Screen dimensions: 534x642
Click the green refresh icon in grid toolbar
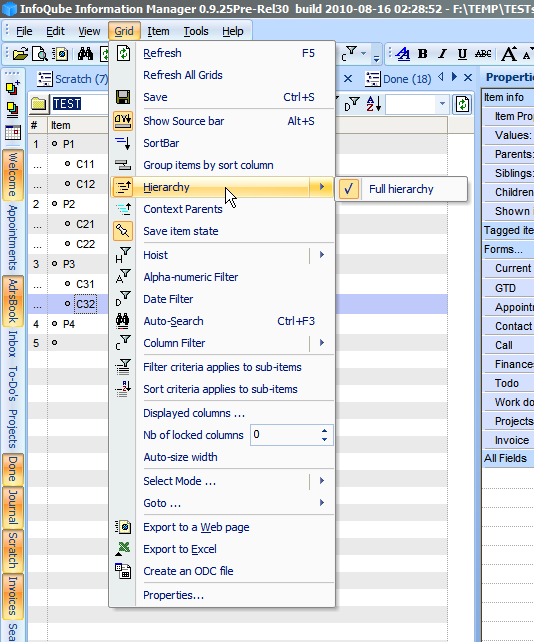point(462,104)
